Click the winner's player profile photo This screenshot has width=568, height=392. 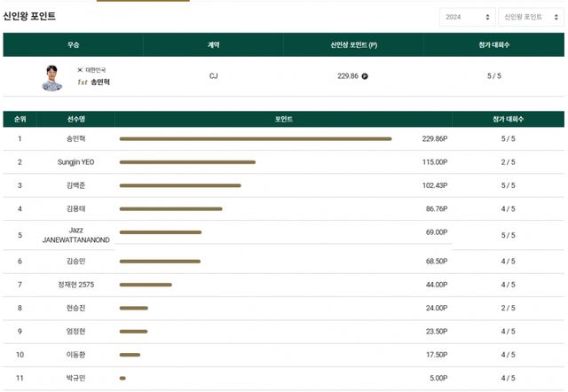point(51,77)
